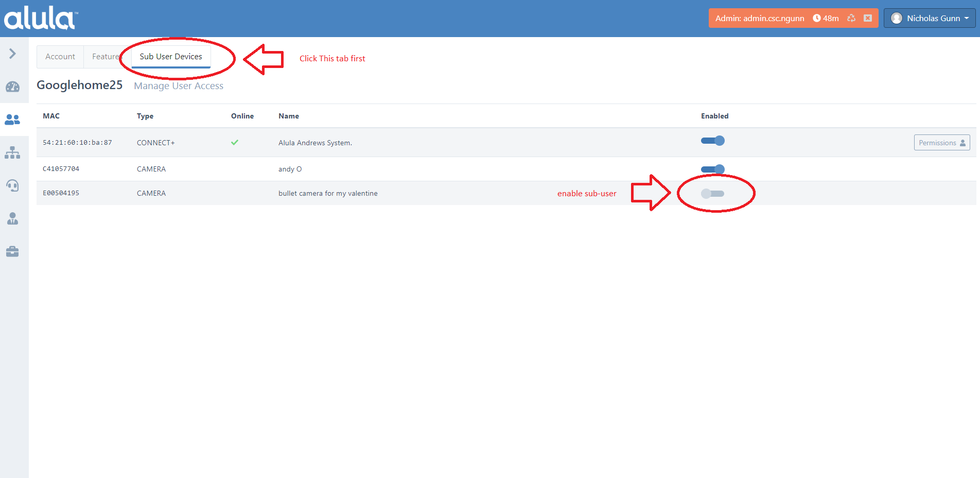This screenshot has width=980, height=478.
Task: Select the users icon in the sidebar
Action: coord(12,119)
